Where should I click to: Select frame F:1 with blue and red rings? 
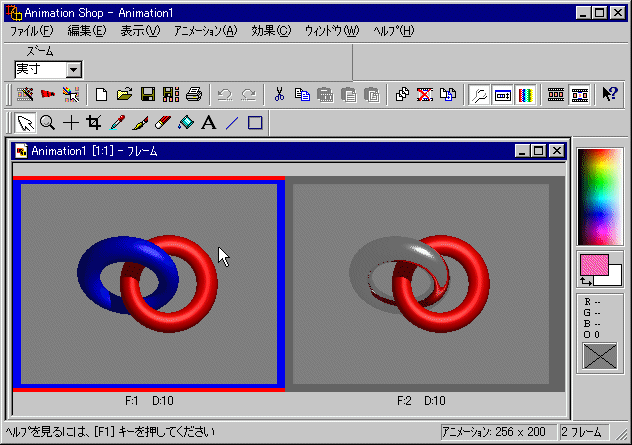pyautogui.click(x=149, y=284)
